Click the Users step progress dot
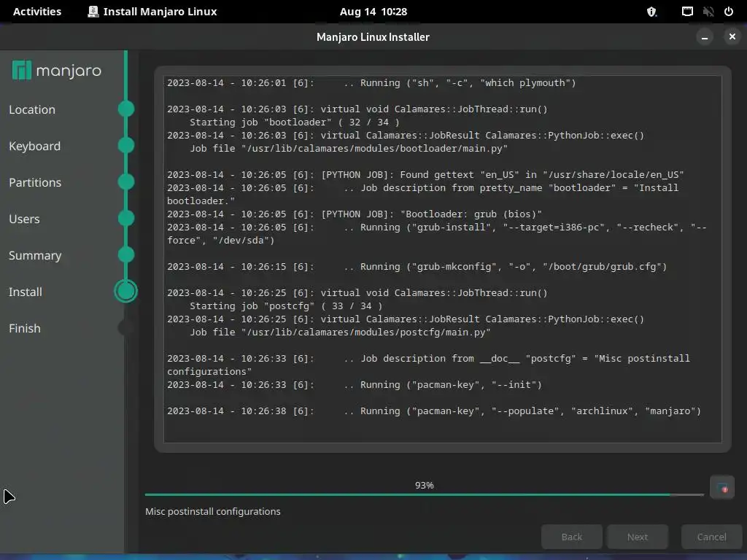 click(125, 218)
